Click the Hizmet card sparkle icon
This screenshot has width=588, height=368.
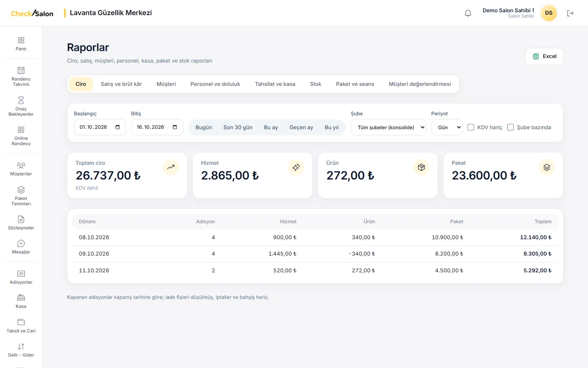pyautogui.click(x=296, y=167)
